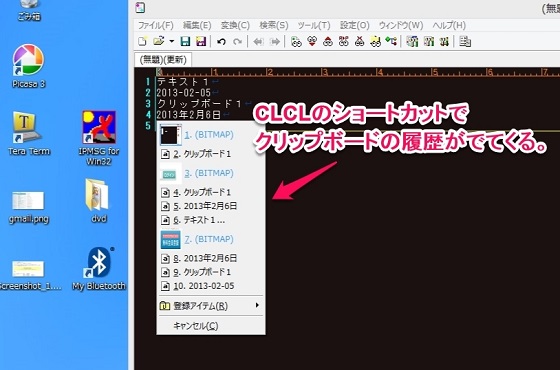This screenshot has height=370, width=560.
Task: Select the Screenshot_1 file on the desktop
Action: (x=29, y=275)
